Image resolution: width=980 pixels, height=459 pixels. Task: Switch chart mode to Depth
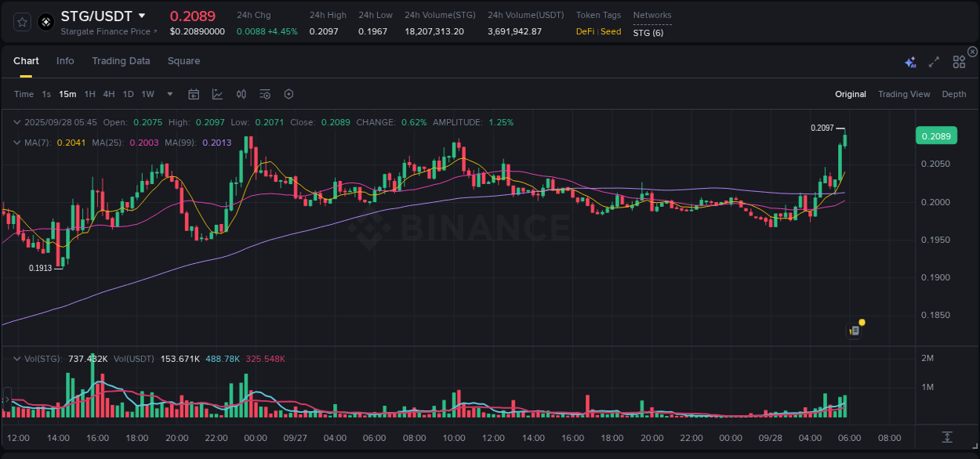click(953, 94)
